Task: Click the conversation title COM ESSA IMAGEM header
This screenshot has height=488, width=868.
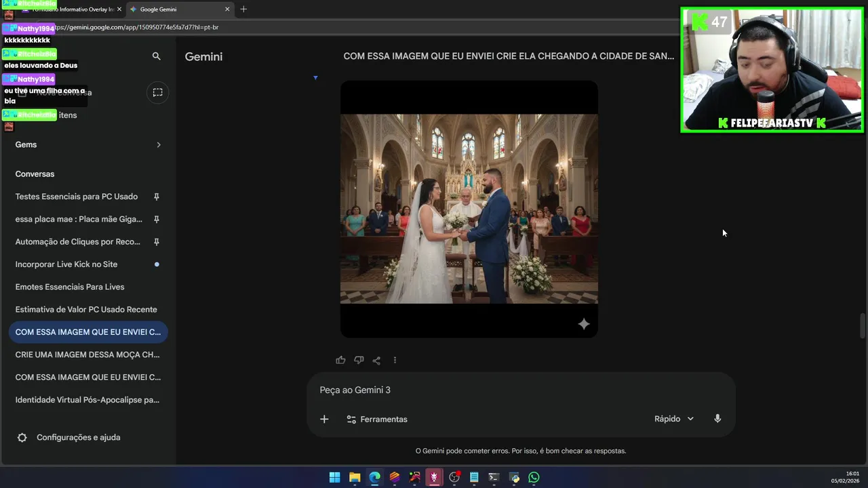Action: point(509,56)
